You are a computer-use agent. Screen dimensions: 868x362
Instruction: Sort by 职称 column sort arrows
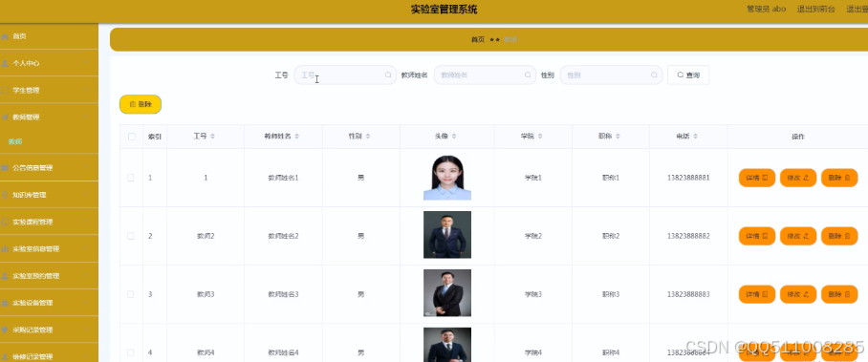click(x=618, y=137)
